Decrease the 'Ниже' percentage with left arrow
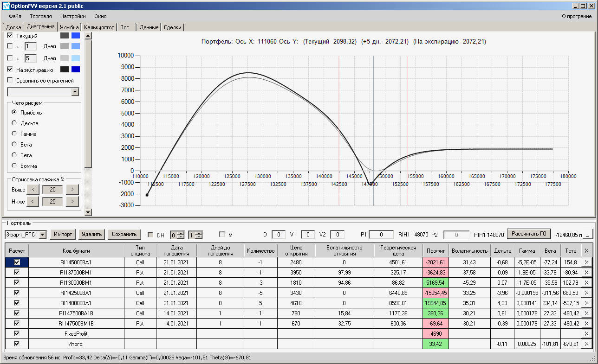Viewport: 598px width, 364px height. coord(32,201)
